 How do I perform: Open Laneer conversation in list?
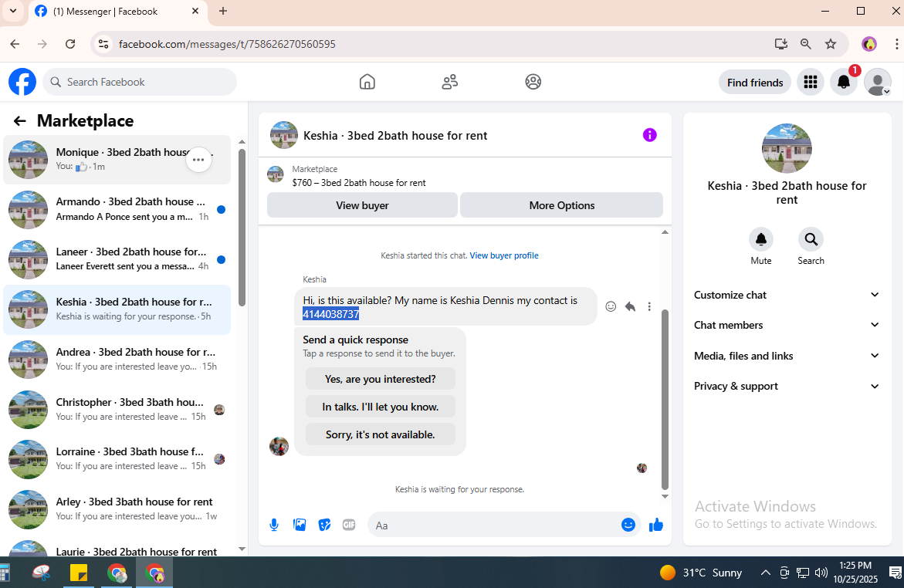pyautogui.click(x=117, y=259)
